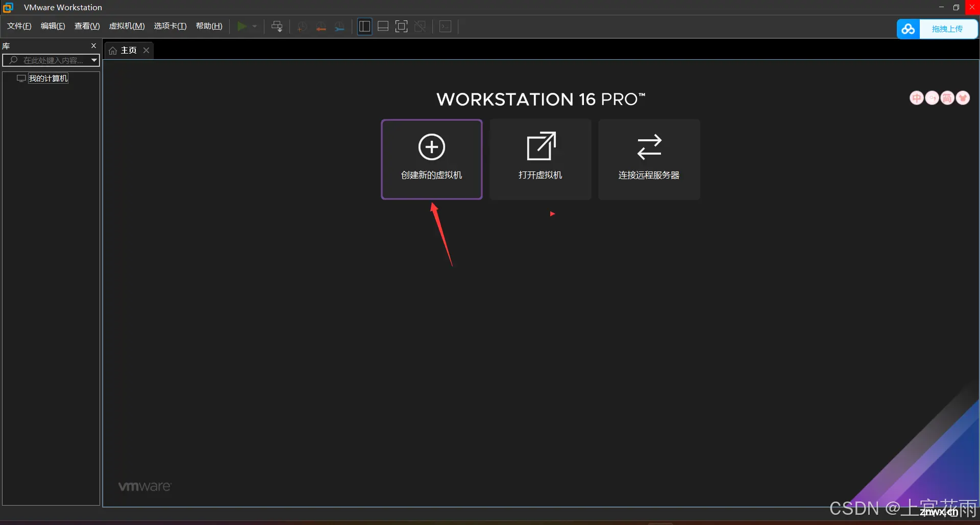Select 我的计算机 in the library tree
Image resolution: width=980 pixels, height=525 pixels.
[48, 78]
